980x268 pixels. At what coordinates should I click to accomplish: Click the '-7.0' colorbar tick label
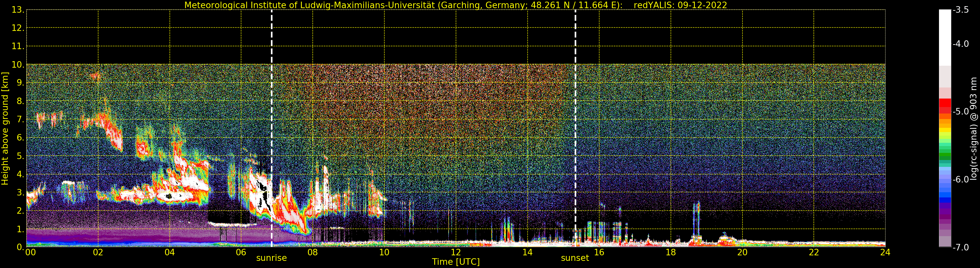tap(960, 248)
